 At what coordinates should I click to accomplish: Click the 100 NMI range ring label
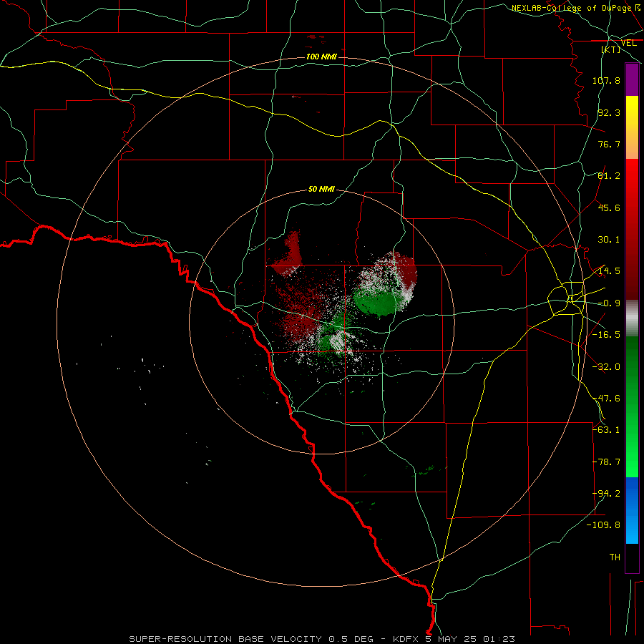click(321, 57)
